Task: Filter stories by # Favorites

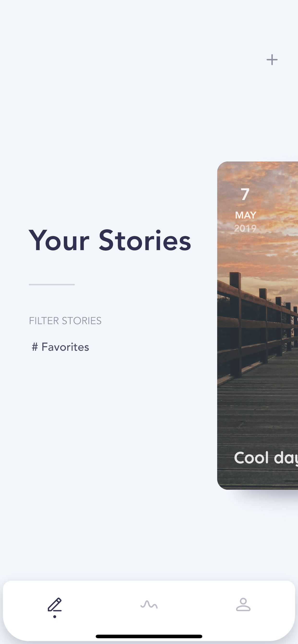Action: tap(60, 347)
